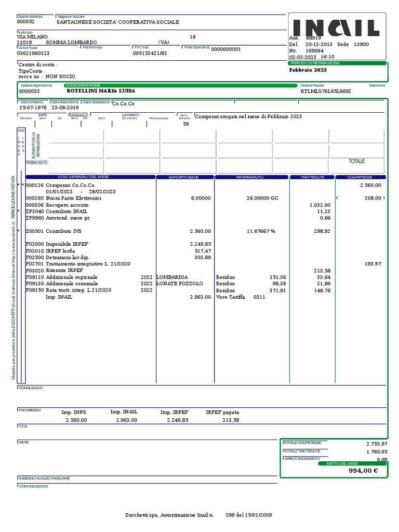Select IMPORTO BASE column header

coord(185,177)
